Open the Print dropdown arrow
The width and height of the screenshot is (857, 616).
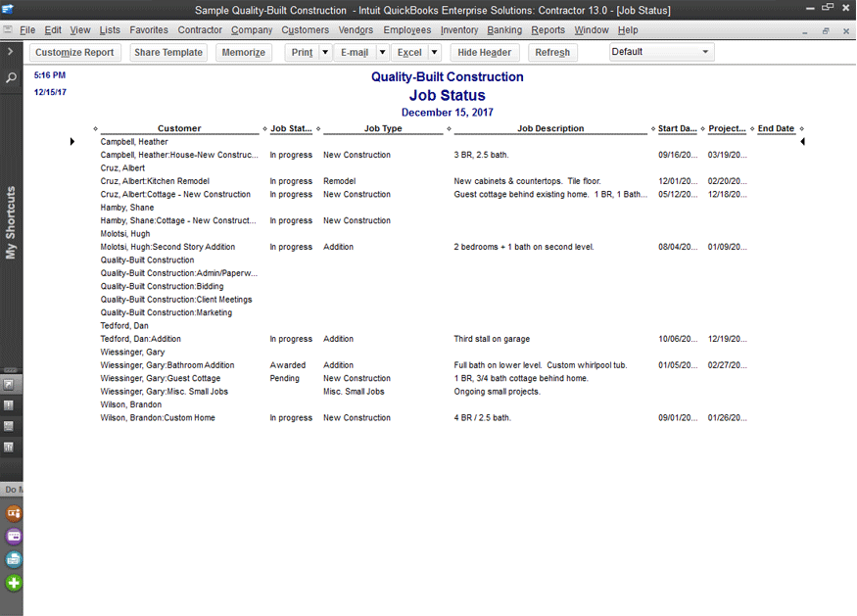click(x=325, y=53)
